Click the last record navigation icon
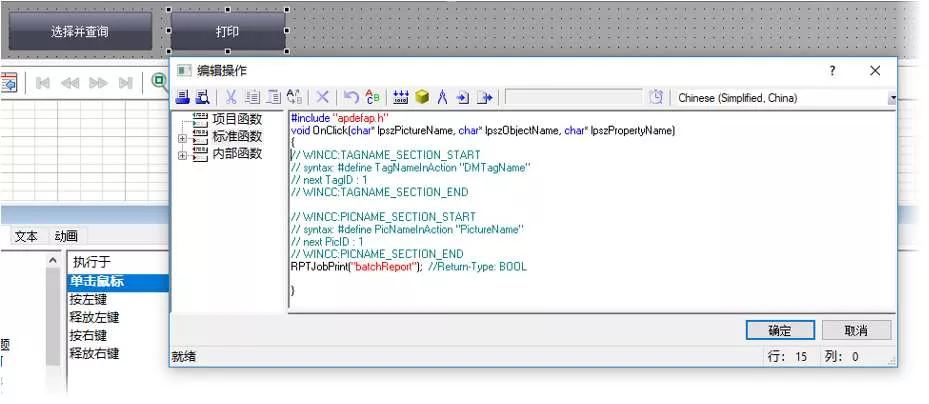 [126, 83]
